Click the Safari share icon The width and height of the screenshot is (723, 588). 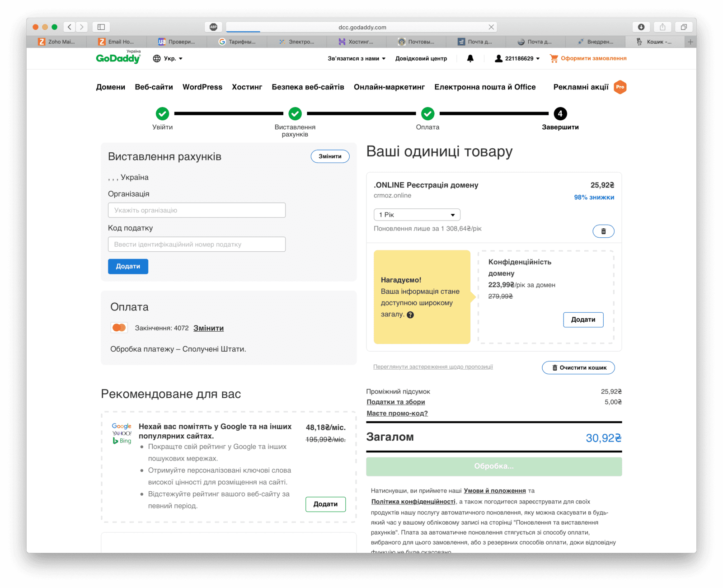662,27
